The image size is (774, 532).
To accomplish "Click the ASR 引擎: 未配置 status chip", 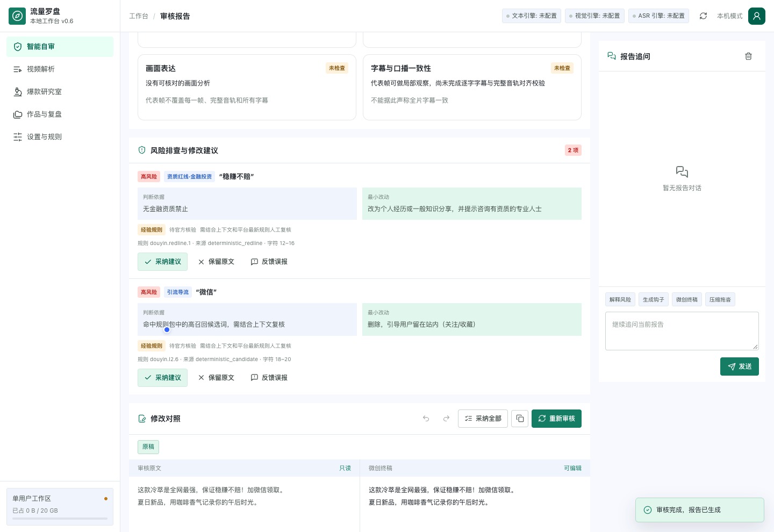I will [x=658, y=16].
